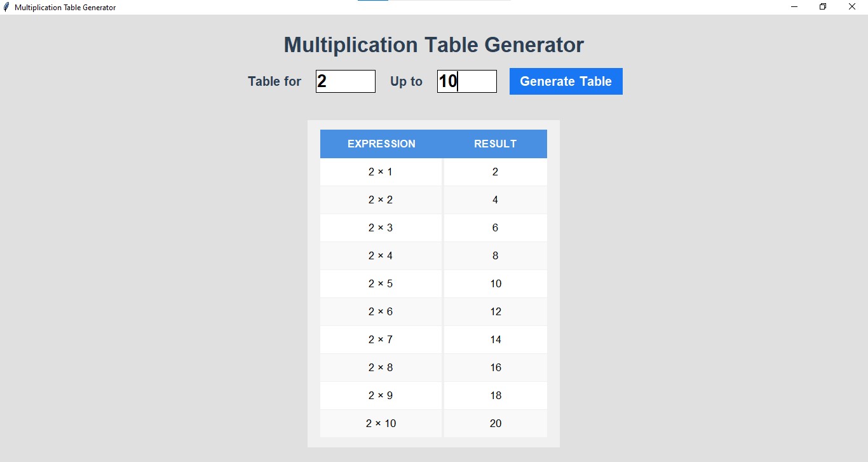Select the result cell showing 14

point(495,339)
